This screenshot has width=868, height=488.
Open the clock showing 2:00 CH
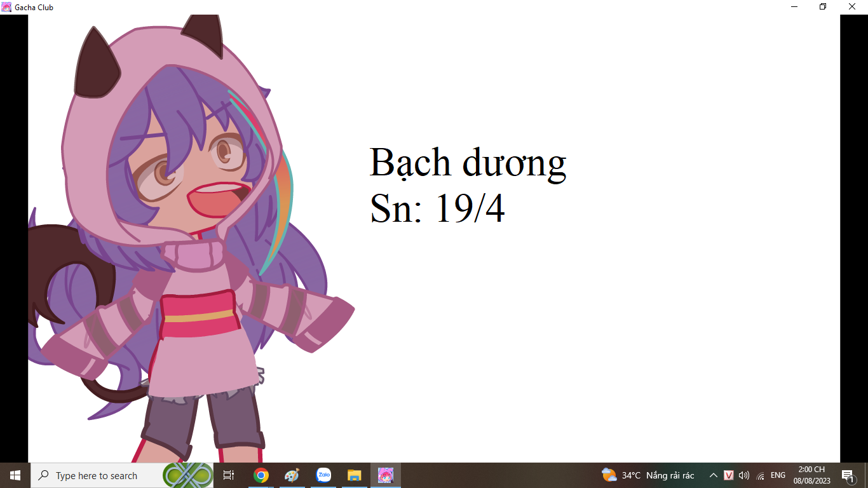pos(811,475)
